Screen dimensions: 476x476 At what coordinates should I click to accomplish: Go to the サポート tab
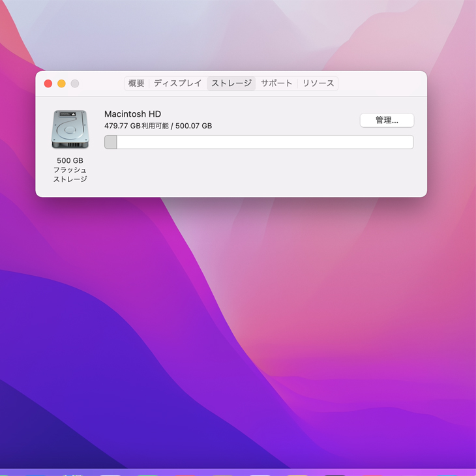[x=276, y=83]
